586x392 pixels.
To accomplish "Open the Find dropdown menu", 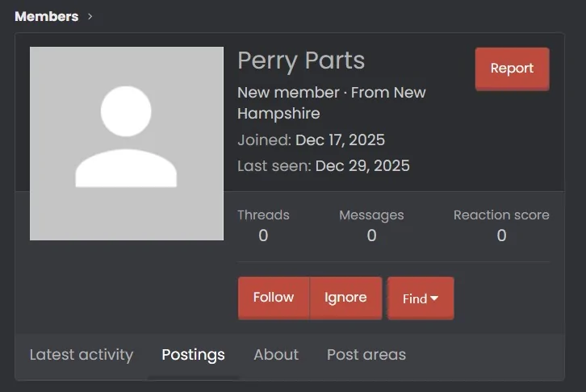I will point(421,298).
